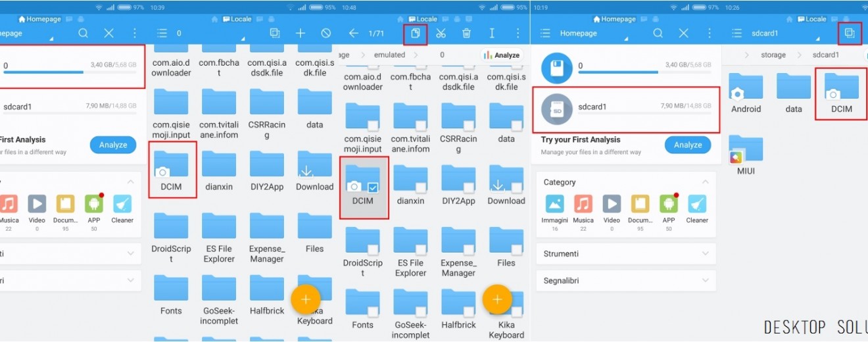Image resolution: width=868 pixels, height=342 pixels.
Task: Check the CSRRacing folder checkbox in the 10:48 panel
Action: pos(469,125)
